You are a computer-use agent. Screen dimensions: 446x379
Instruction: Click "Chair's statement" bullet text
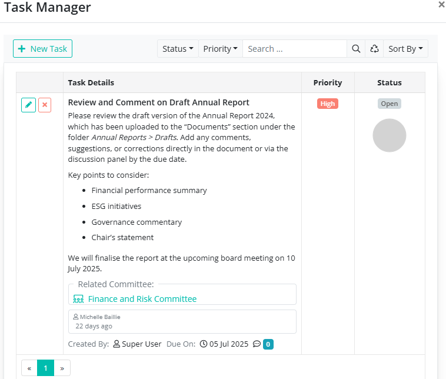(122, 238)
